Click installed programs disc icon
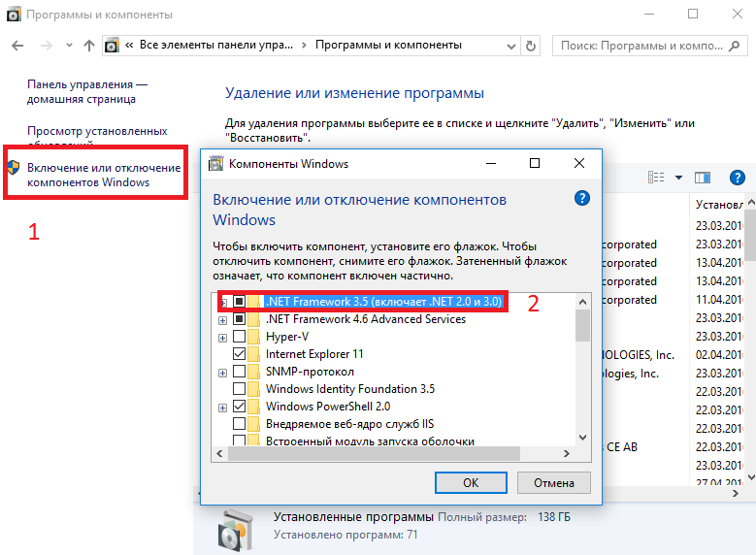The height and width of the screenshot is (555, 756). pos(235,530)
